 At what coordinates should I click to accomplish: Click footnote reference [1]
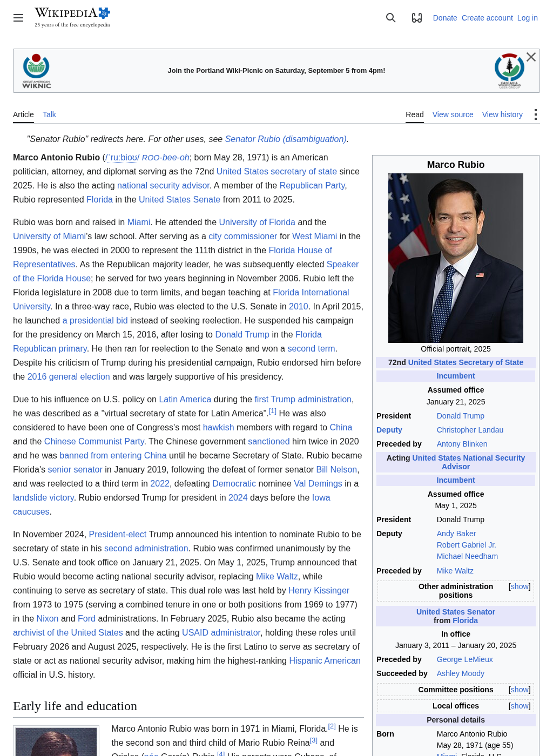(x=273, y=411)
